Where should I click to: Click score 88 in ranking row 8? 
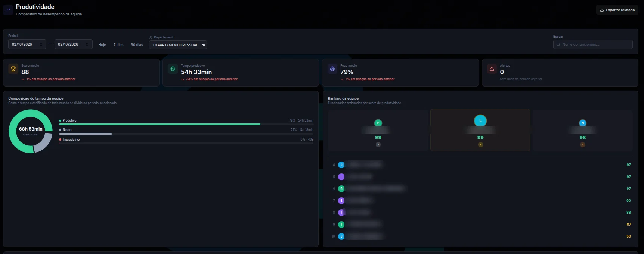(629, 213)
